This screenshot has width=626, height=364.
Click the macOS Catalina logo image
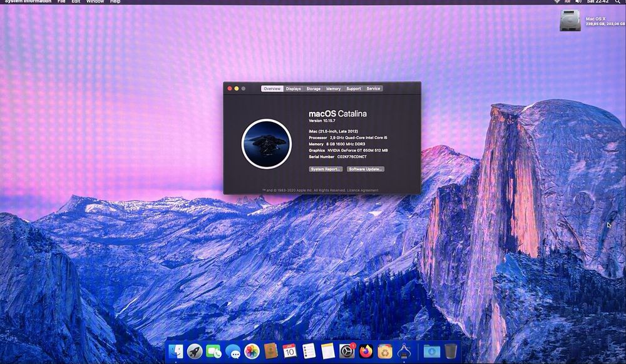click(266, 144)
